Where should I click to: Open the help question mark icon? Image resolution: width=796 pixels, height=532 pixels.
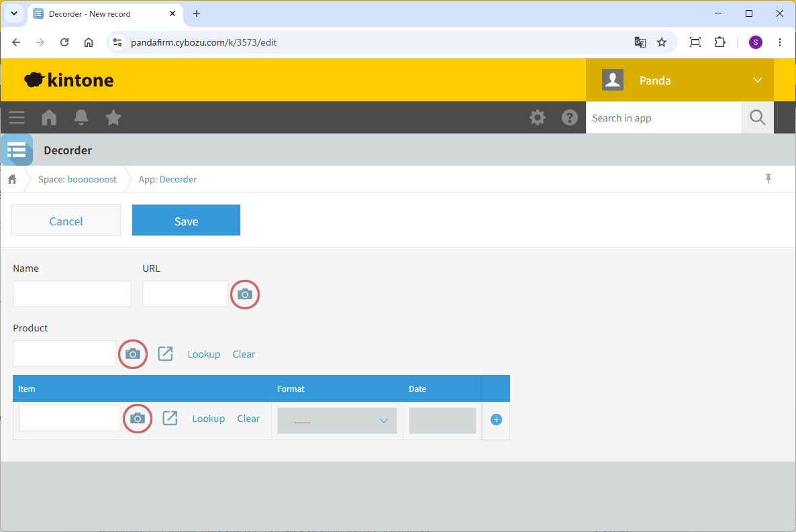pyautogui.click(x=570, y=118)
